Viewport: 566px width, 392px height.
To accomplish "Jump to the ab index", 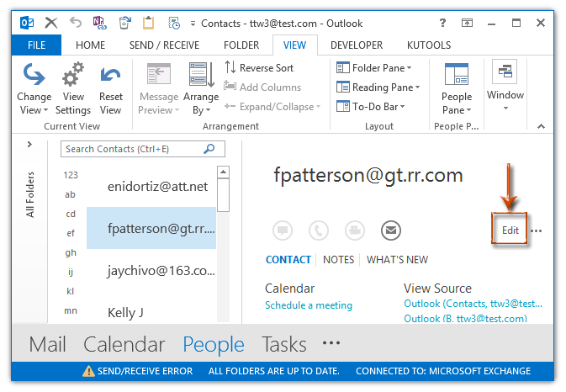I will [70, 194].
